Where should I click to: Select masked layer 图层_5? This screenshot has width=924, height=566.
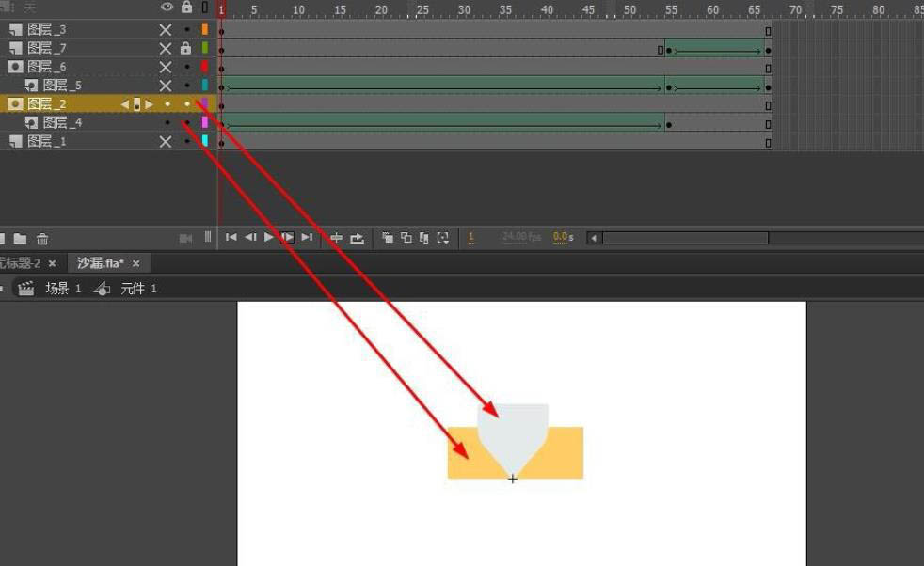[x=62, y=86]
